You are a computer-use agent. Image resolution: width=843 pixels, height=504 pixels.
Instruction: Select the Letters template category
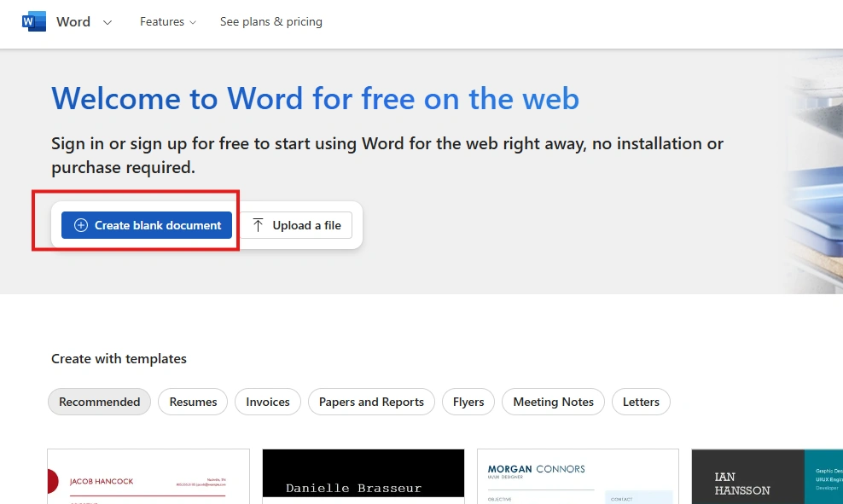click(641, 402)
